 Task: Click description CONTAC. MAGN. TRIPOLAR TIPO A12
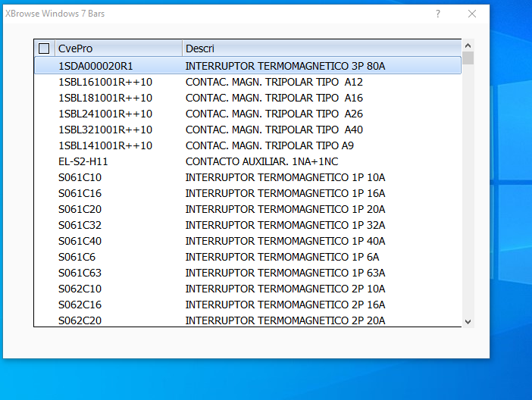274,82
